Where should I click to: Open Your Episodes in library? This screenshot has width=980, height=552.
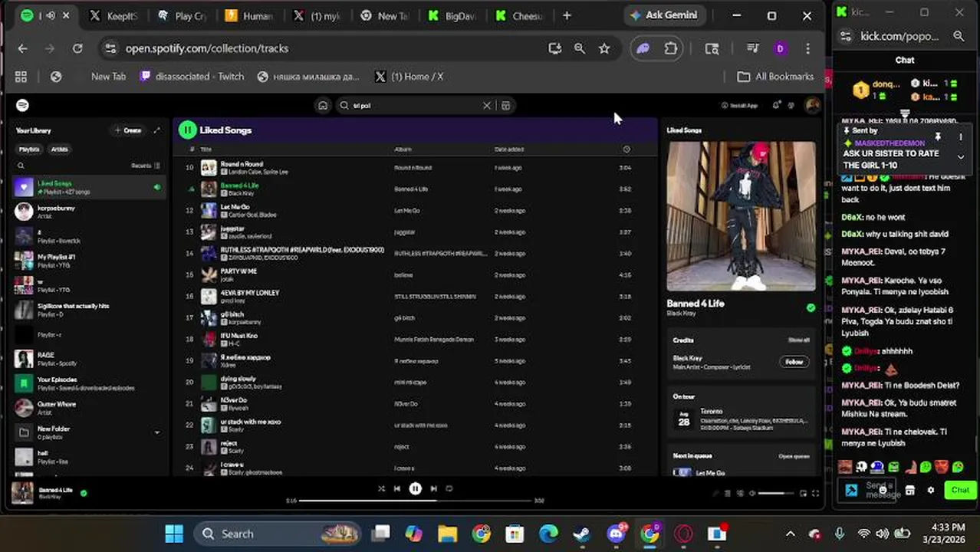tap(90, 383)
